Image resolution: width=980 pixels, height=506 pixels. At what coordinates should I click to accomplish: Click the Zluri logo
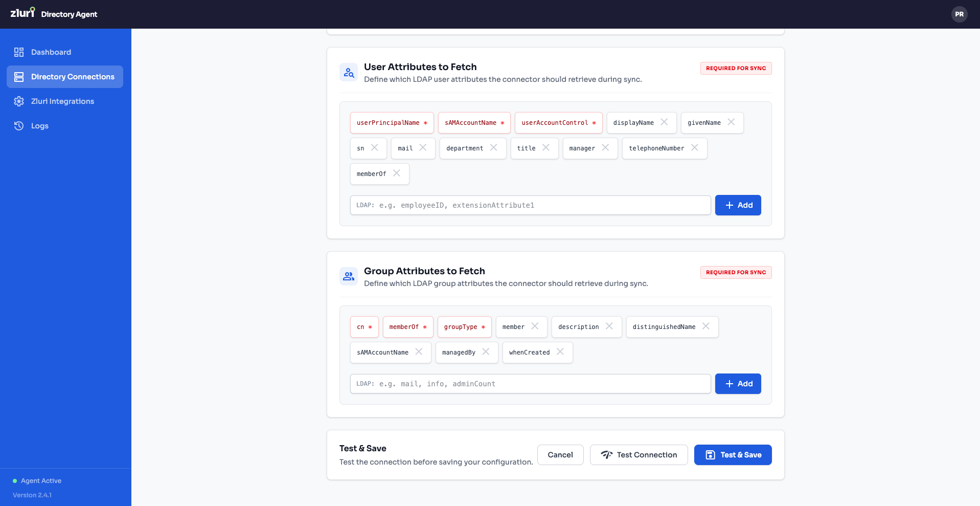(22, 13)
